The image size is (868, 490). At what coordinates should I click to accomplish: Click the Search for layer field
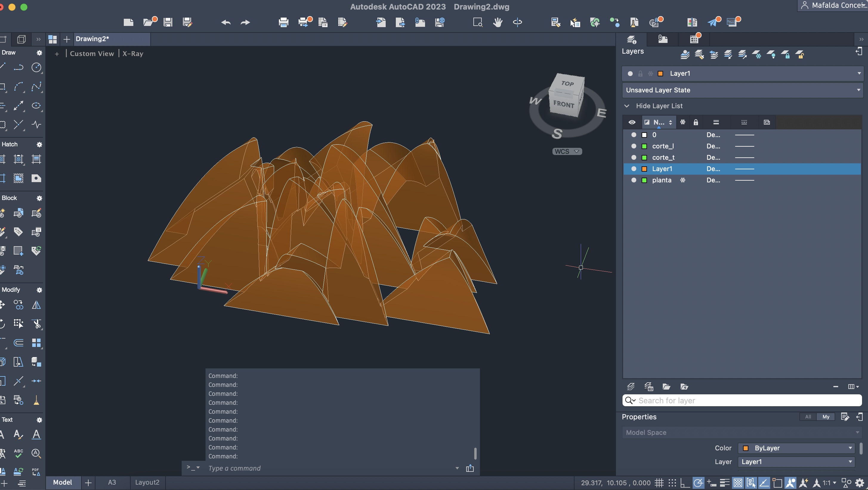coord(741,400)
